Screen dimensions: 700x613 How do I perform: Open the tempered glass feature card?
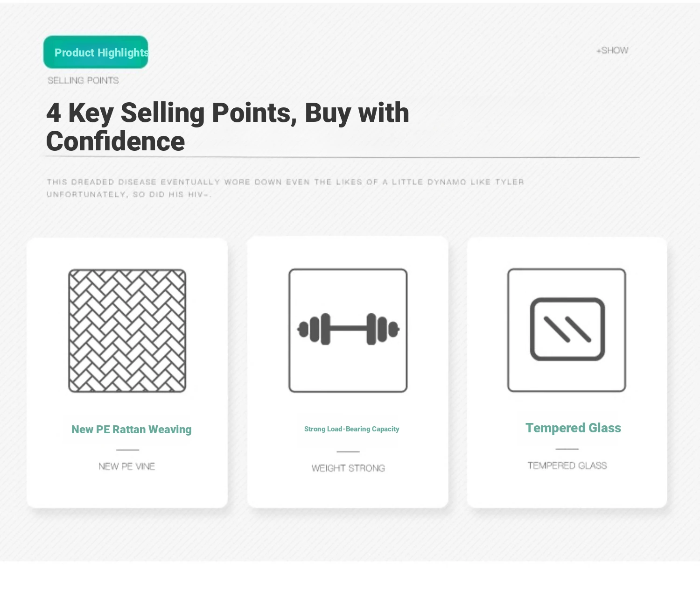click(x=567, y=373)
